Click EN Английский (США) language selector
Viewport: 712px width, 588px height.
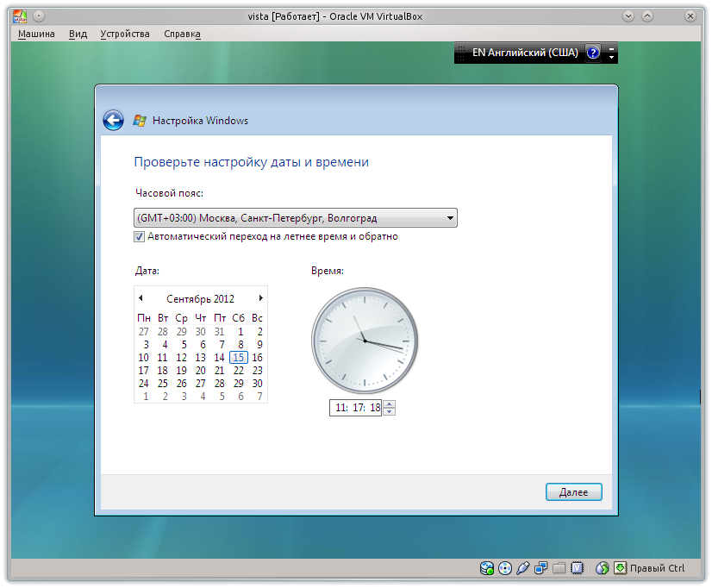[517, 53]
